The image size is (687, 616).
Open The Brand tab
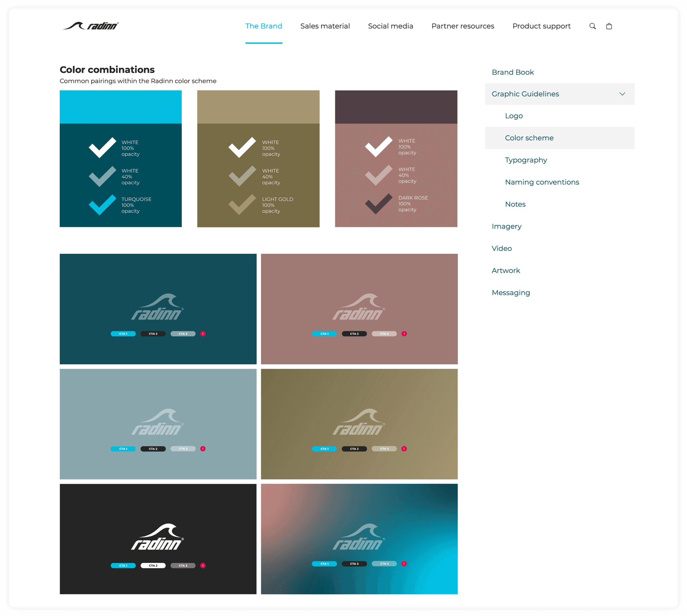[x=264, y=26]
